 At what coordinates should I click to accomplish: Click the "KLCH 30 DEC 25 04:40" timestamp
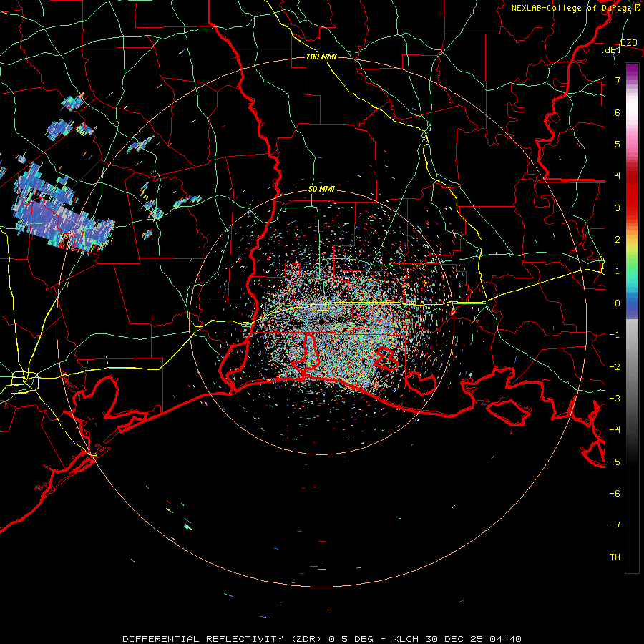point(457,639)
